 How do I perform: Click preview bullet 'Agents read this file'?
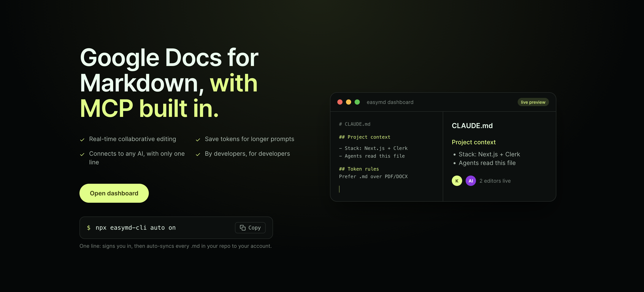pos(487,163)
